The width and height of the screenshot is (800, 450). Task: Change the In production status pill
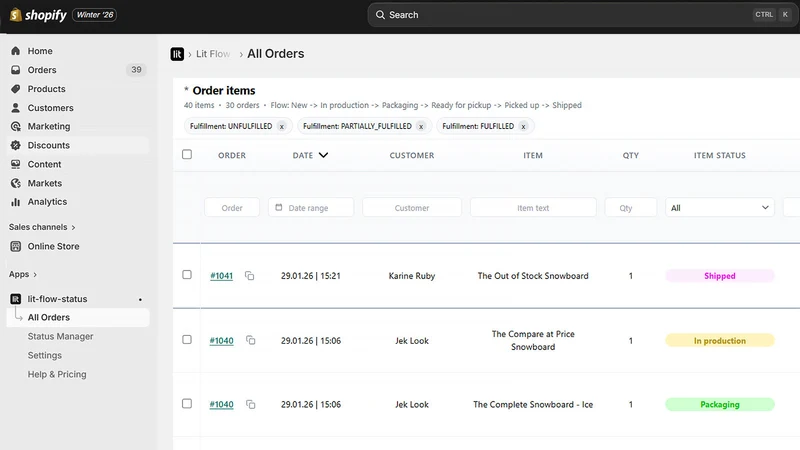tap(719, 340)
